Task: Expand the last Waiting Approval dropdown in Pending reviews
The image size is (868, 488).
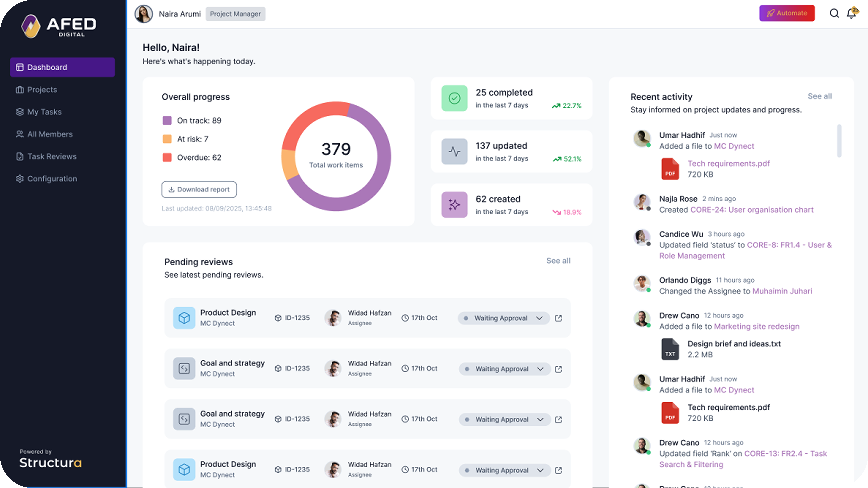Action: [540, 470]
